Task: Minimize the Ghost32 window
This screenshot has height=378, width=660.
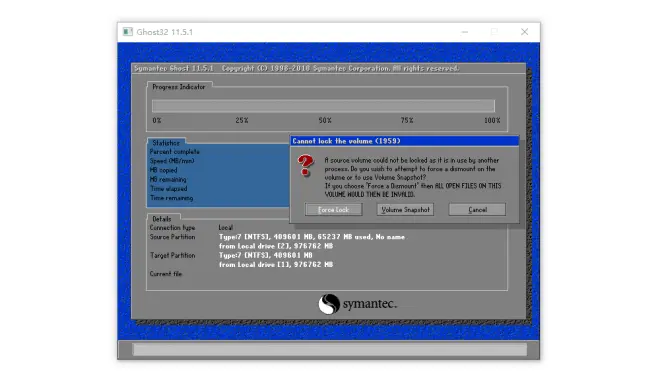Action: (465, 32)
